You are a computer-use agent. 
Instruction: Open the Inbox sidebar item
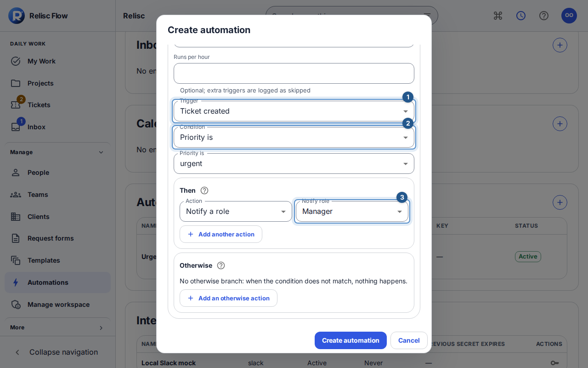tap(57, 127)
